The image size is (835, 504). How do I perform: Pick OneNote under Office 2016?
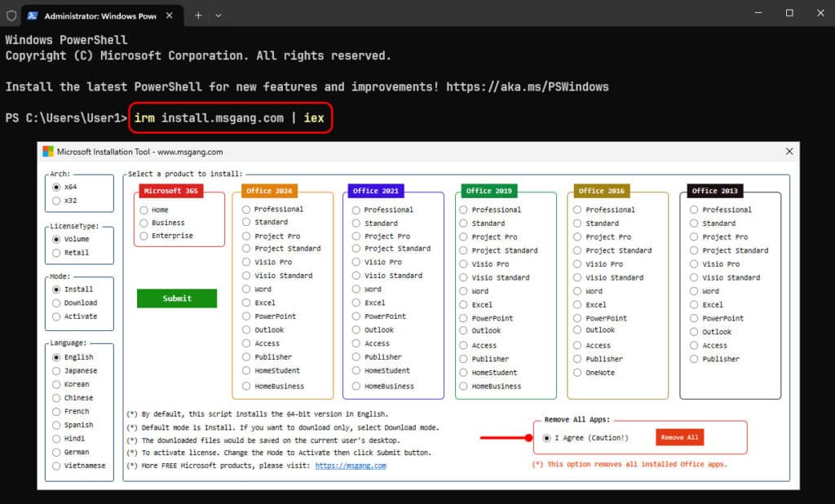tap(578, 373)
